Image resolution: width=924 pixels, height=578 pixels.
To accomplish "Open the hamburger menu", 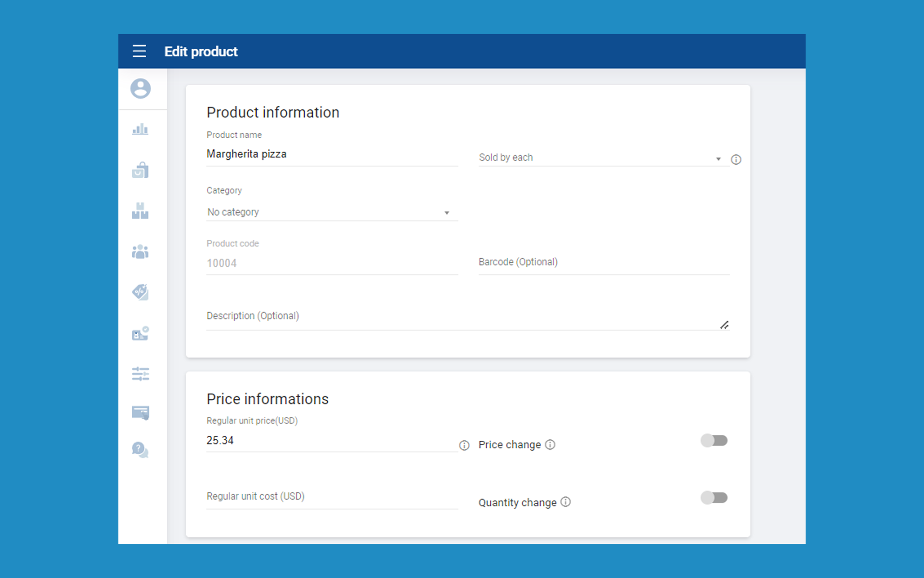I will [139, 51].
